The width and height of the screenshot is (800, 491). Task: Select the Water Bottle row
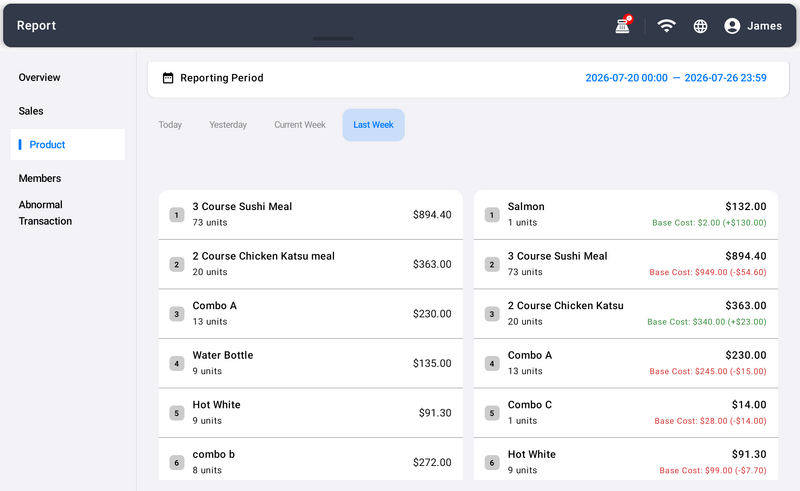tap(310, 363)
